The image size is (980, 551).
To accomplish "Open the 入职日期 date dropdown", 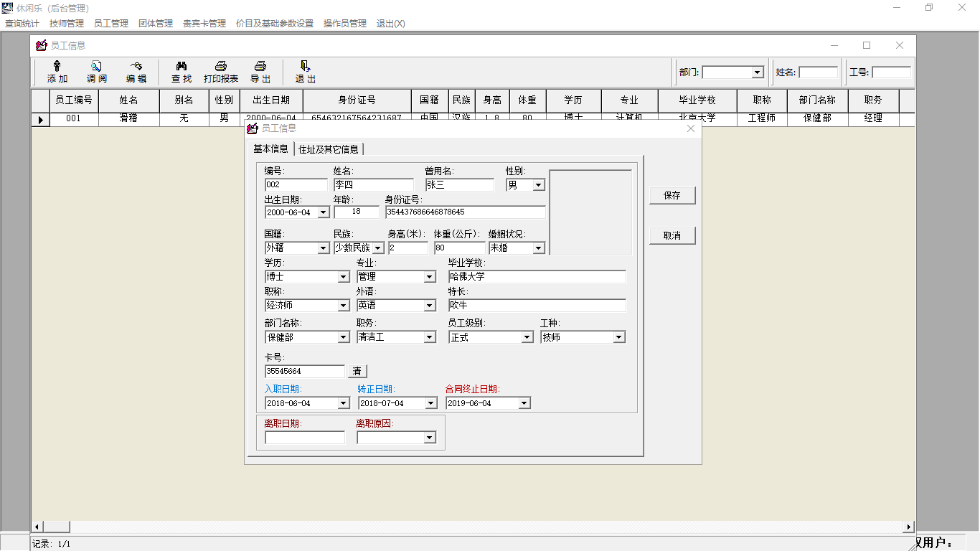I will tap(344, 403).
